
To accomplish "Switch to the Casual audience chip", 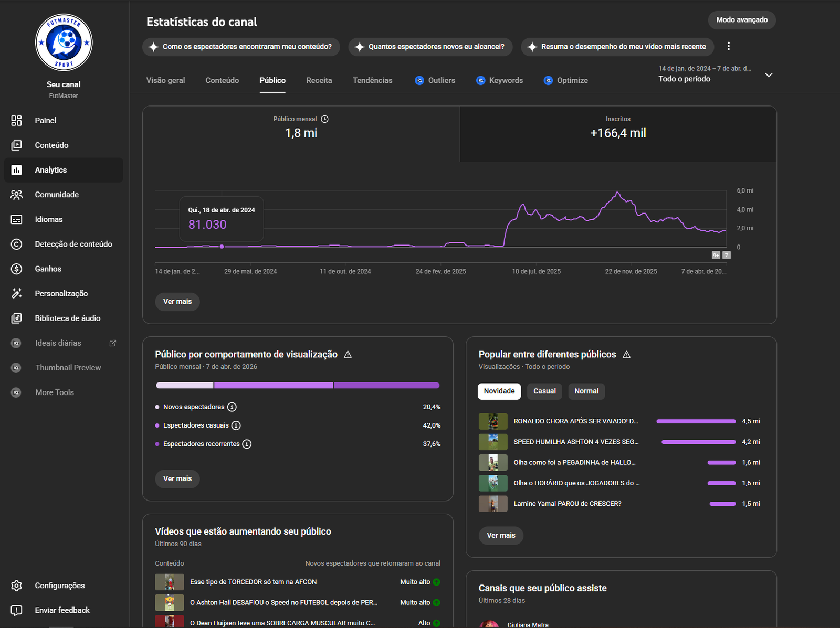I will (x=544, y=391).
